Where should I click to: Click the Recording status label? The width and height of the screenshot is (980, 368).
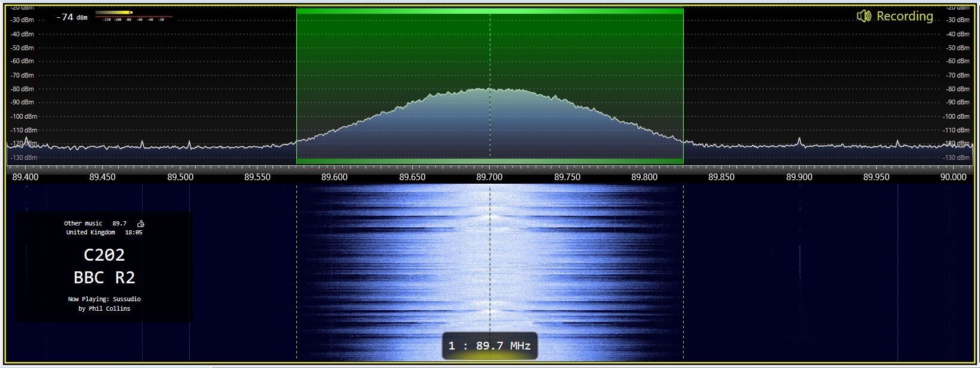(x=904, y=16)
